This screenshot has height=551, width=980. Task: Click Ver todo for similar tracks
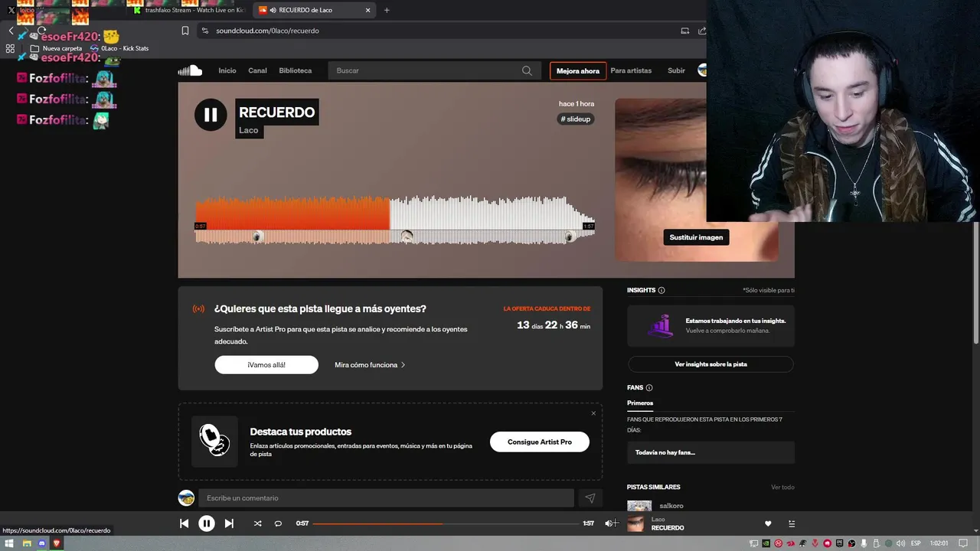pos(782,487)
